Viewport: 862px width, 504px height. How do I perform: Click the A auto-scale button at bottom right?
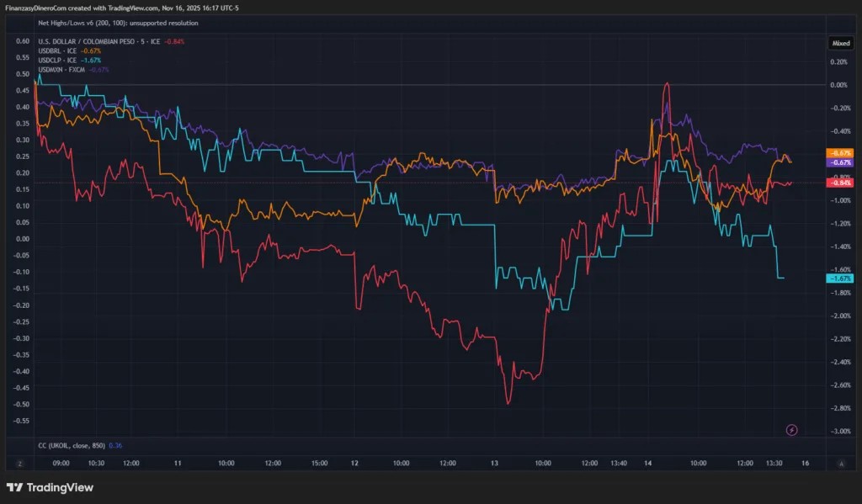click(841, 464)
